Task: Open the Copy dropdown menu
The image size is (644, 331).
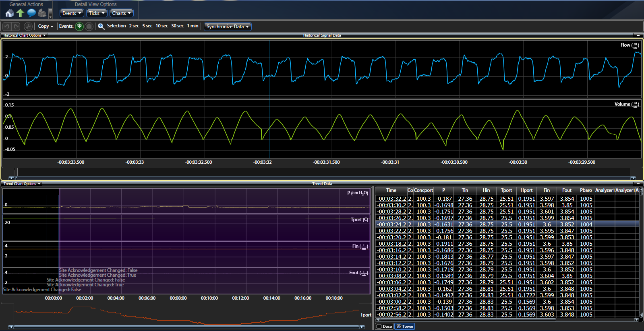Action: 46,26
